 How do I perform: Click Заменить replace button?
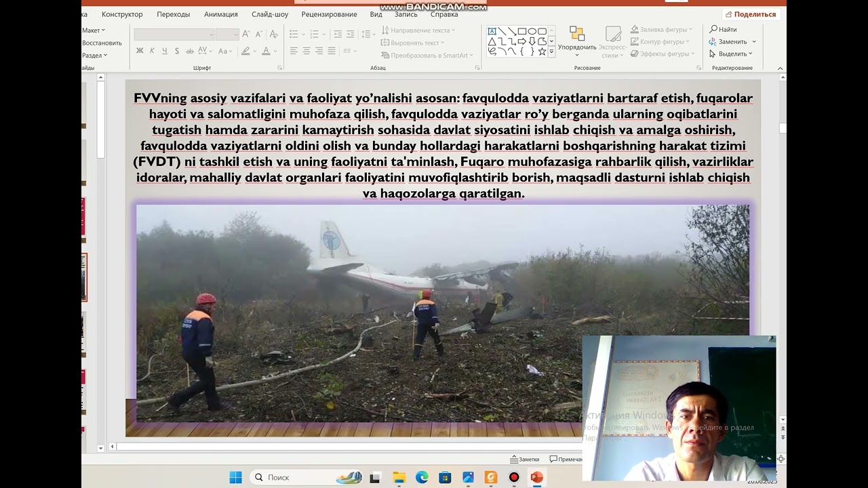[732, 42]
